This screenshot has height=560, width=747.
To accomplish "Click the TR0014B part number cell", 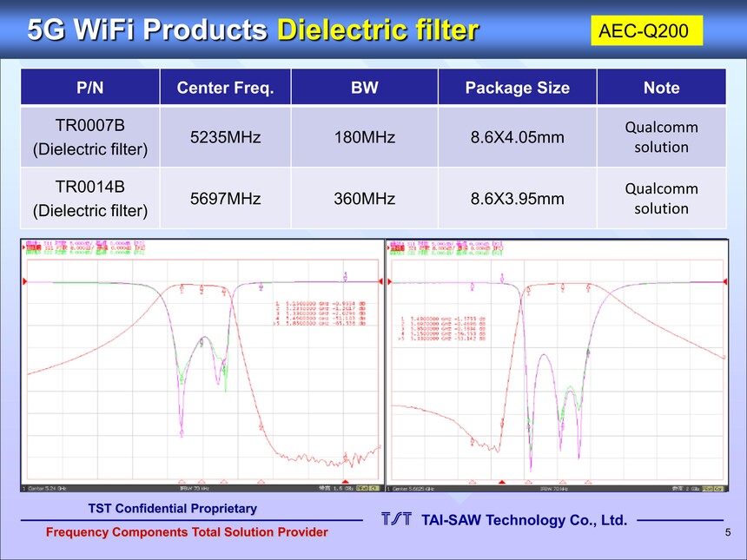I will pyautogui.click(x=90, y=198).
